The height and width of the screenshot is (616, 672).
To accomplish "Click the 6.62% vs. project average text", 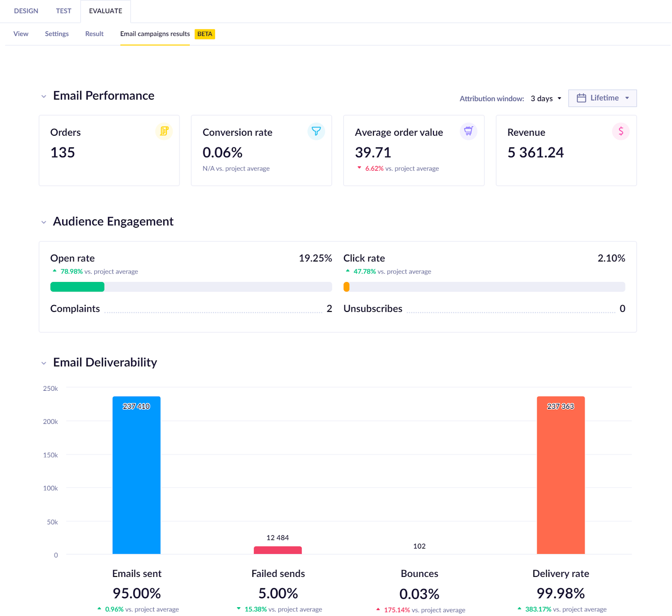I will coord(402,168).
